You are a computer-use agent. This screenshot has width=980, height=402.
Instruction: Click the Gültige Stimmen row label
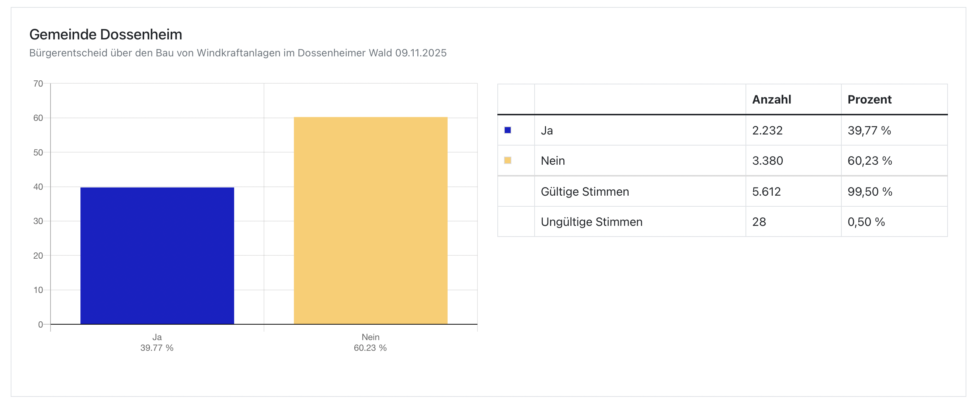[585, 191]
